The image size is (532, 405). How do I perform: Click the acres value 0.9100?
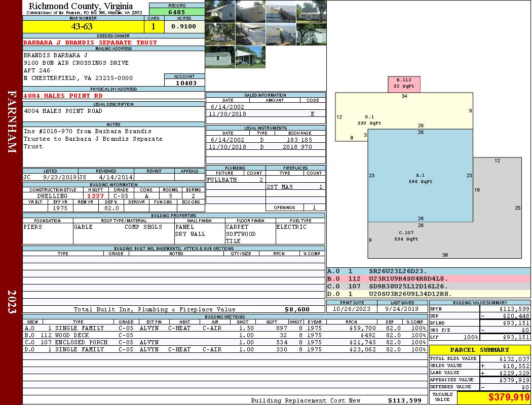[x=183, y=26]
